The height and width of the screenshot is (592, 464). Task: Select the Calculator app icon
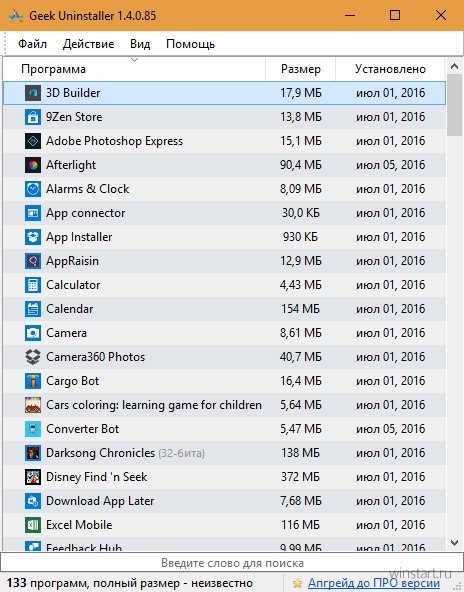click(x=33, y=285)
